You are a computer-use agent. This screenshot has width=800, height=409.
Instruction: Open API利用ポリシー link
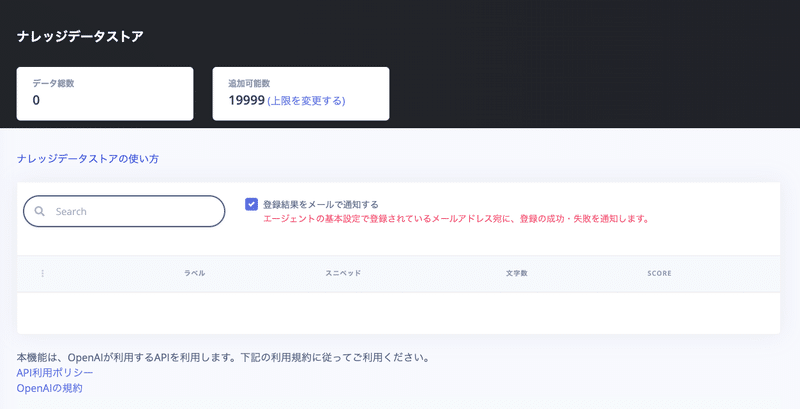[x=55, y=373]
